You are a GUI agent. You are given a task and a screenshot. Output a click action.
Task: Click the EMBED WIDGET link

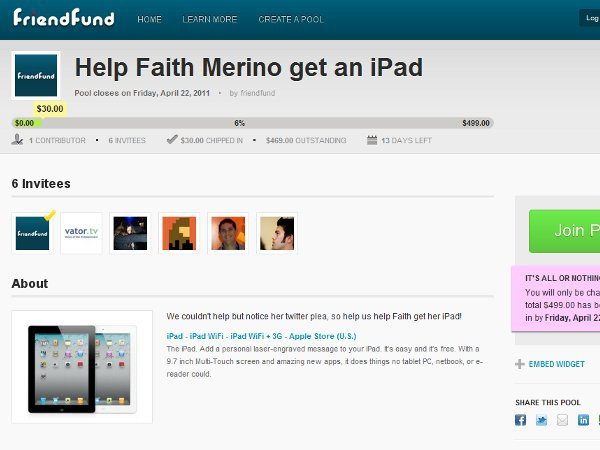(x=557, y=364)
